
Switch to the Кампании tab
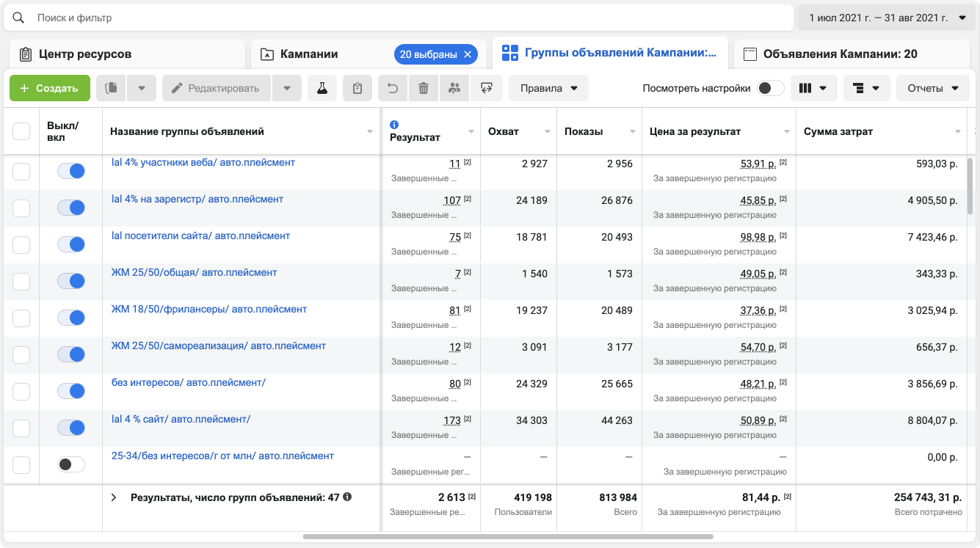click(369, 54)
